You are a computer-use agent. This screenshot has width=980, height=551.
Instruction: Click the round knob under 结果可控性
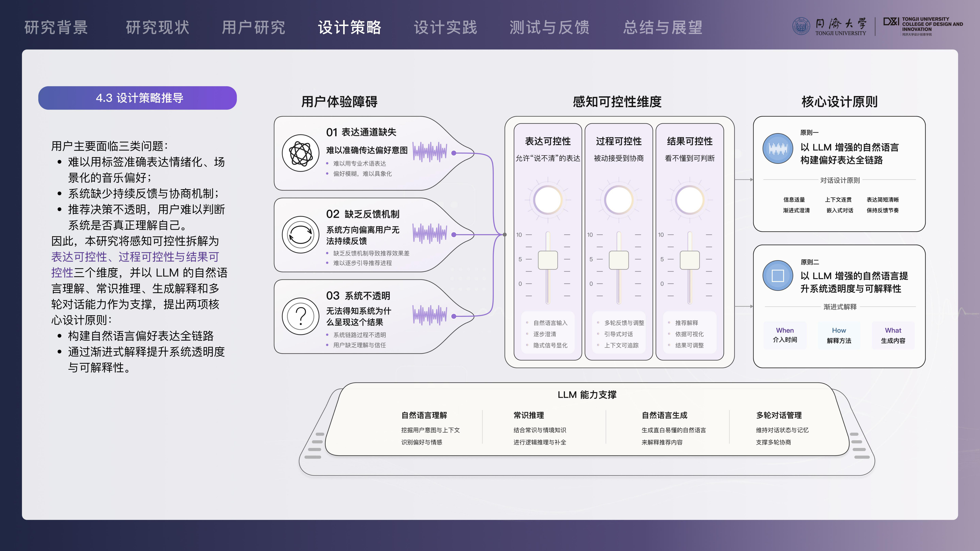coord(690,200)
